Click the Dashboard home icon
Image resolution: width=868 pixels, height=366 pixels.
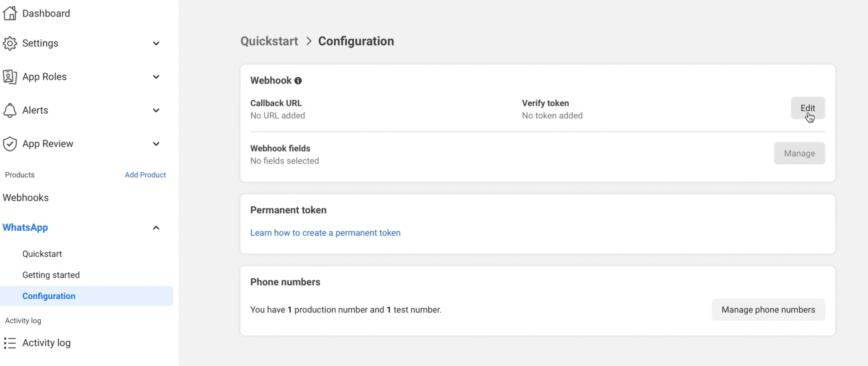(x=10, y=14)
